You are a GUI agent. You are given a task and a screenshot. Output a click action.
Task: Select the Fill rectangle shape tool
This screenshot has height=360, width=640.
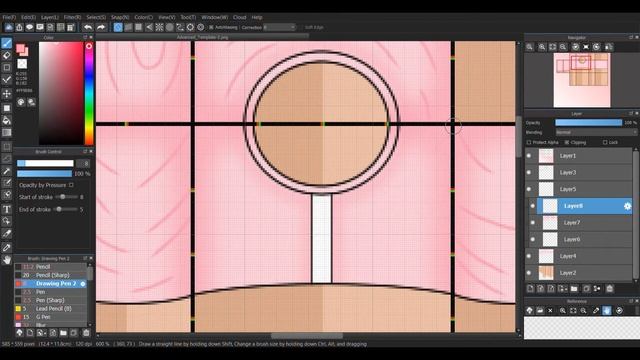pos(7,108)
